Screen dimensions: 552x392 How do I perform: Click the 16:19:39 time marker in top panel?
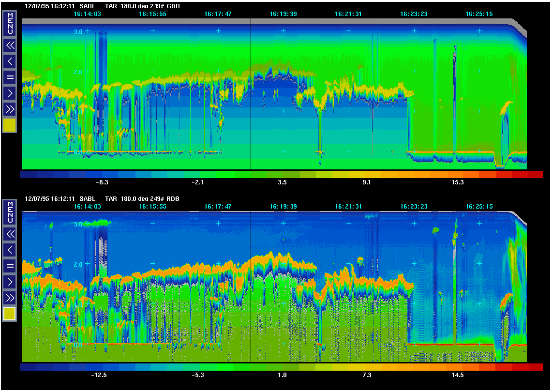pyautogui.click(x=283, y=14)
